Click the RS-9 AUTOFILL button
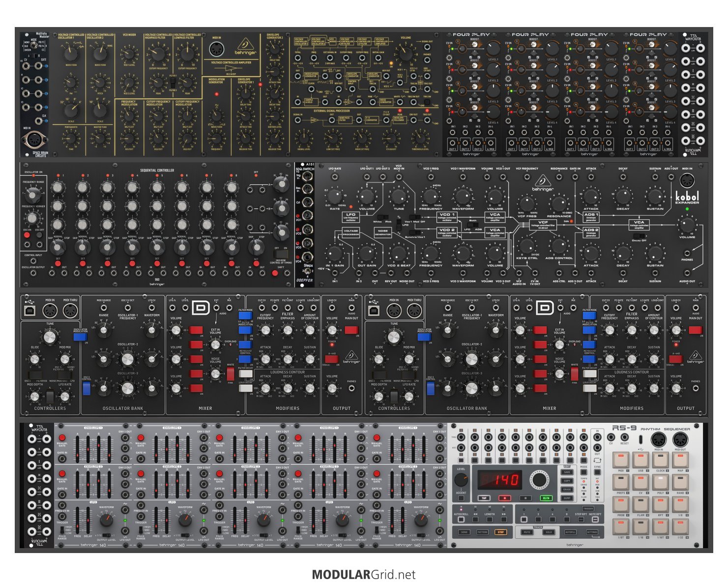728x585 pixels. tap(570, 532)
